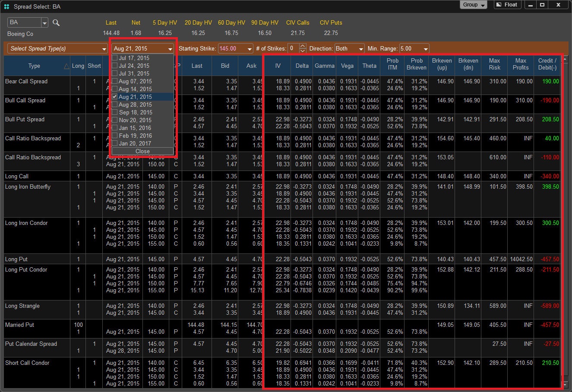Click Close in the expiration list
This screenshot has height=392, width=572.
(142, 151)
